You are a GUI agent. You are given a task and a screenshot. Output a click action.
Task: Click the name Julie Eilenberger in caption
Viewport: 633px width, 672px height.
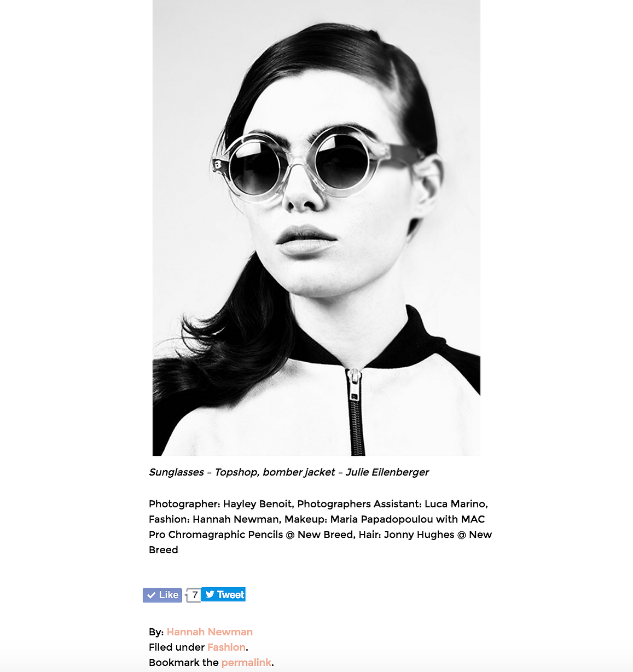387,472
